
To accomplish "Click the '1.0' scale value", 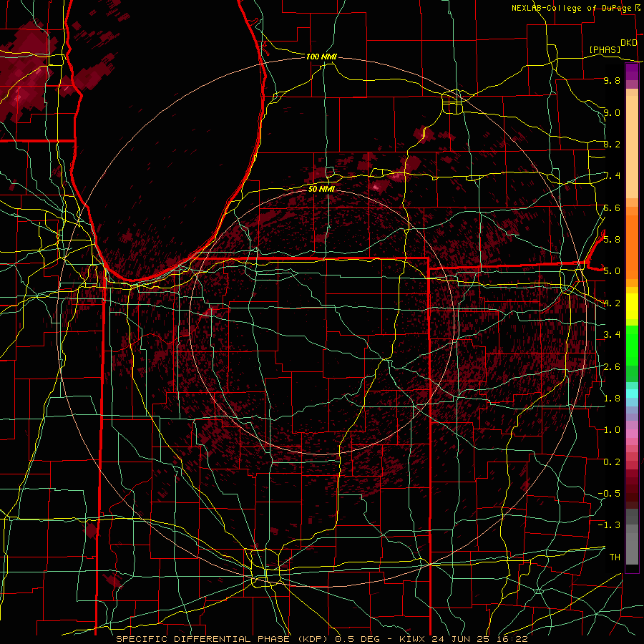I will click(612, 430).
